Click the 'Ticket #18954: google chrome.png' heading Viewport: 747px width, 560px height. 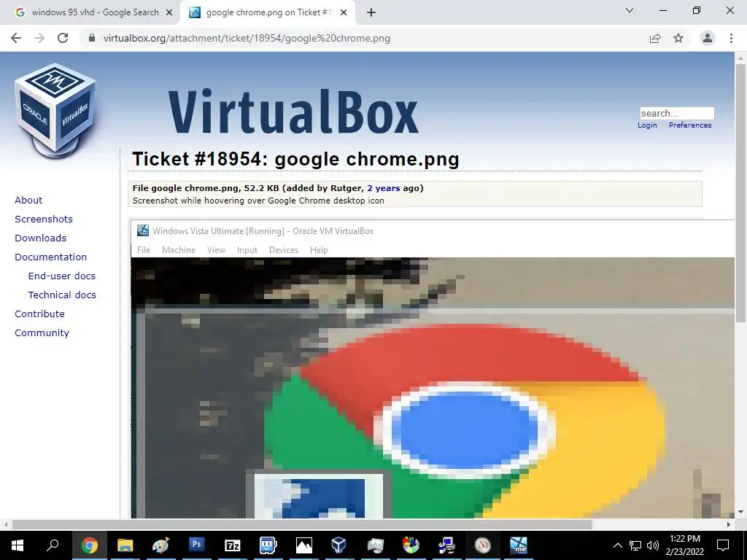coord(295,159)
